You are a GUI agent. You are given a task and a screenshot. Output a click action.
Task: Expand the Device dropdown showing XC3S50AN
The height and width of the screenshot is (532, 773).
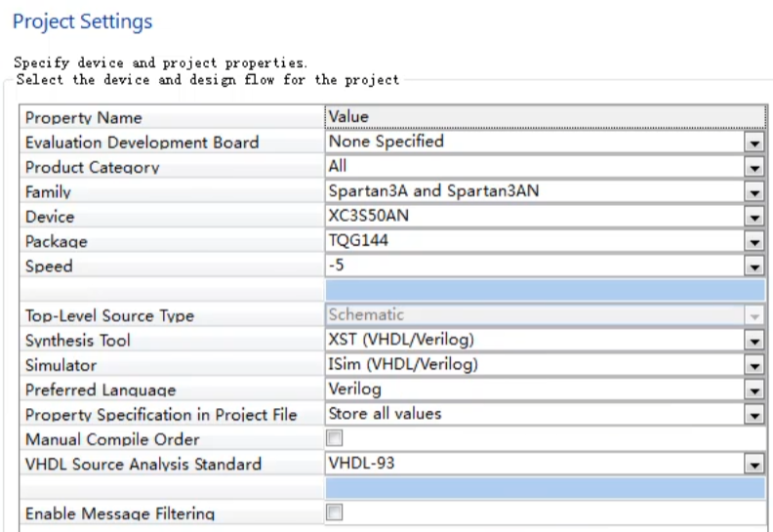[753, 217]
